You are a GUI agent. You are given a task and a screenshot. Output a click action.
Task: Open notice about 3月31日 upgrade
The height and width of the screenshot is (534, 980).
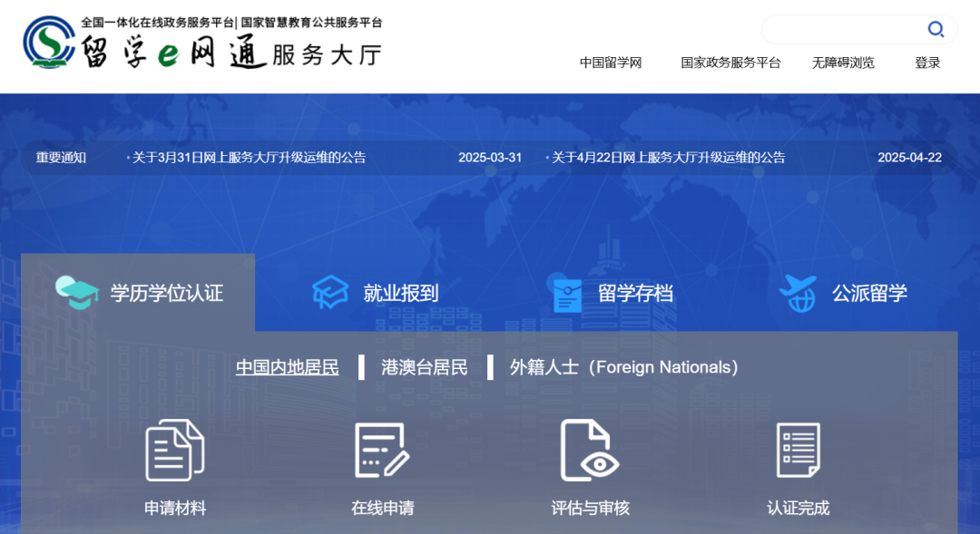click(x=249, y=158)
